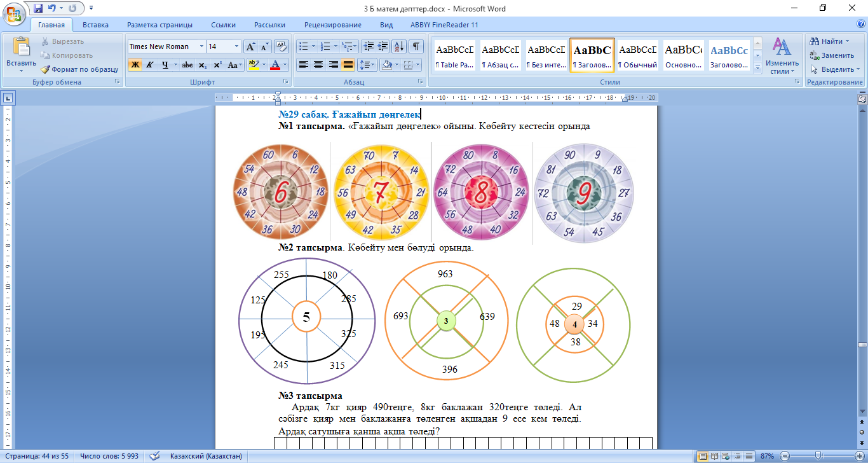Click the zoom out minus button
The height and width of the screenshot is (463, 868).
coord(785,456)
